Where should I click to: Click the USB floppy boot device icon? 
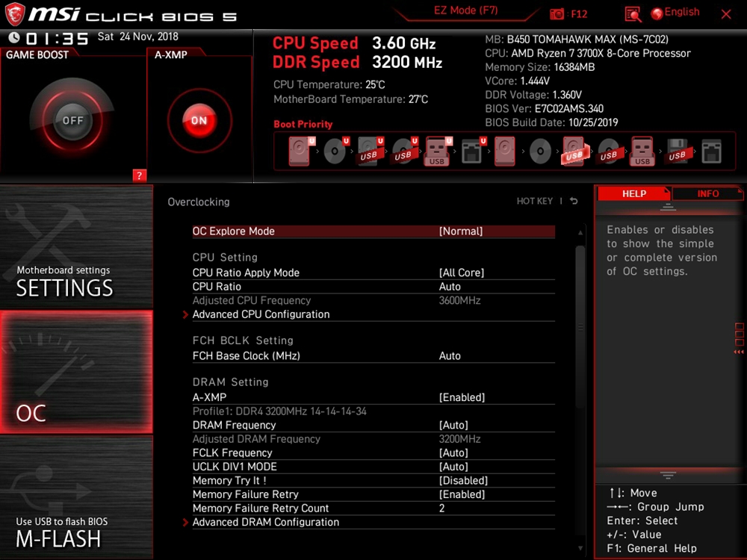point(677,152)
